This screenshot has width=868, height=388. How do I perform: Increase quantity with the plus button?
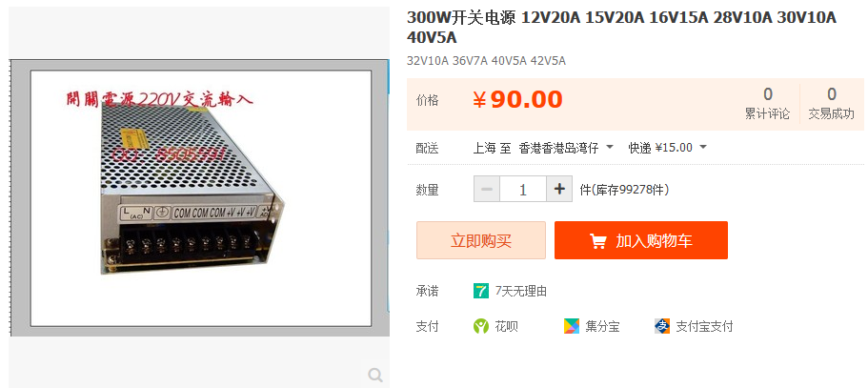[x=559, y=190]
